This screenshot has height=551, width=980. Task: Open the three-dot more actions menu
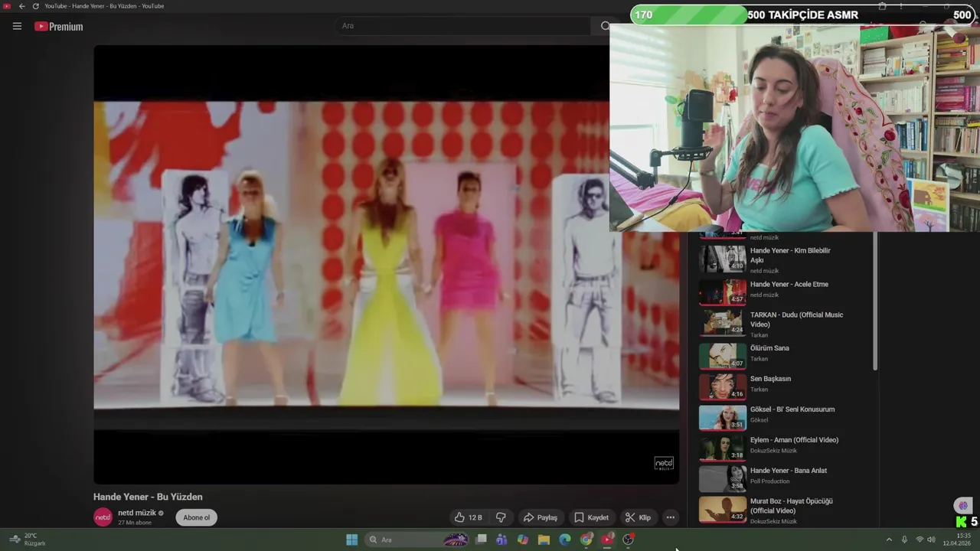(x=671, y=517)
